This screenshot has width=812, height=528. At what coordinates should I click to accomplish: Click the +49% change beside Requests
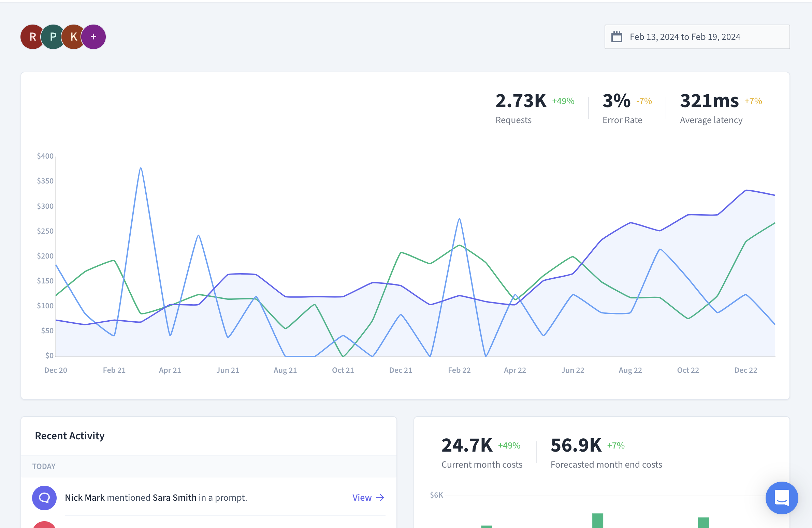pos(563,101)
